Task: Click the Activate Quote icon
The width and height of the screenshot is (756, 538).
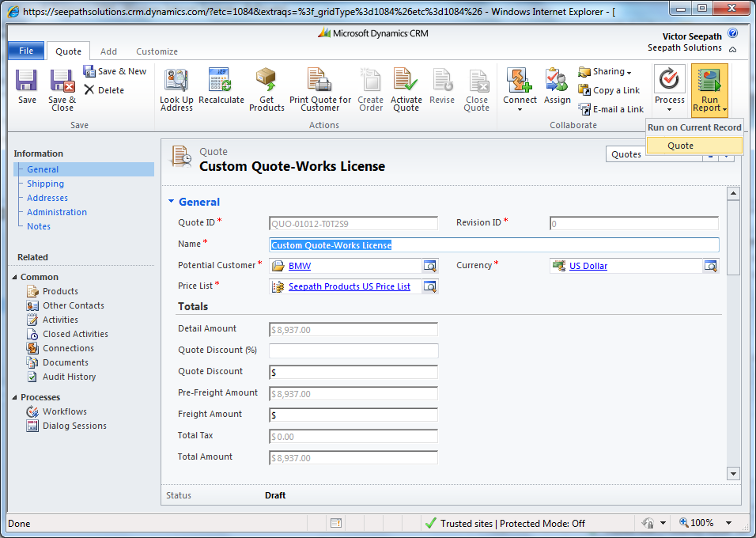Action: (x=406, y=81)
